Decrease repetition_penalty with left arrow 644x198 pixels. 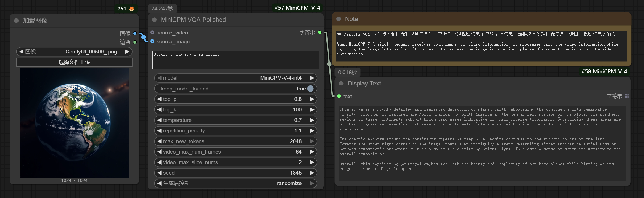tap(159, 131)
